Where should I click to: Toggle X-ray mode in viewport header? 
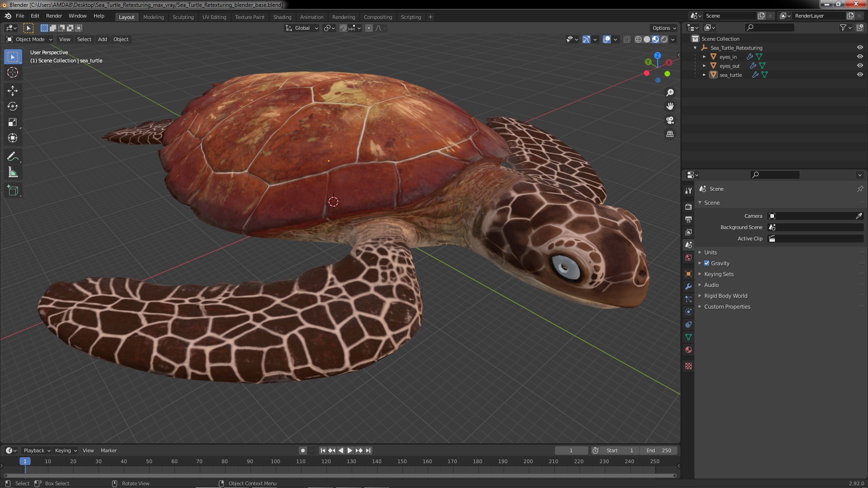coord(627,39)
